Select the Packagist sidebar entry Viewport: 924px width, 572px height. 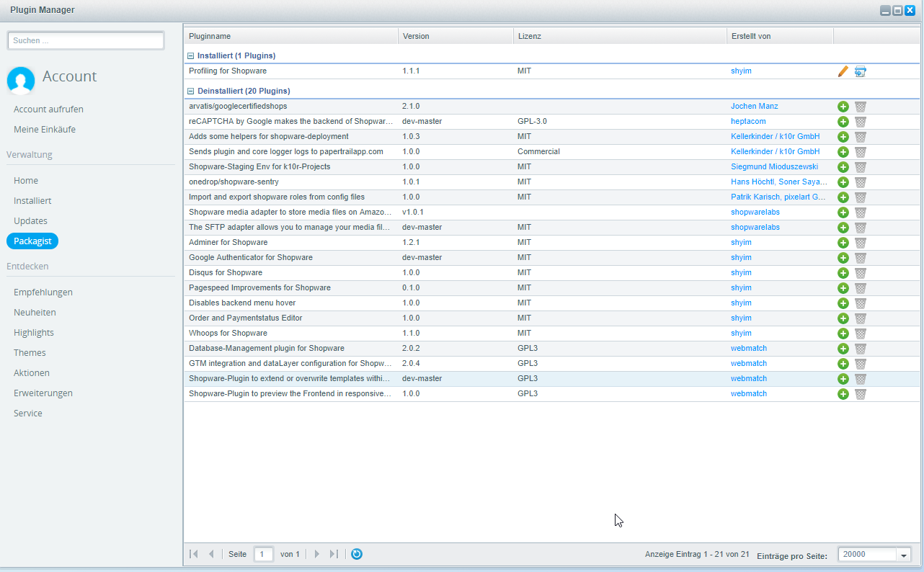point(32,241)
